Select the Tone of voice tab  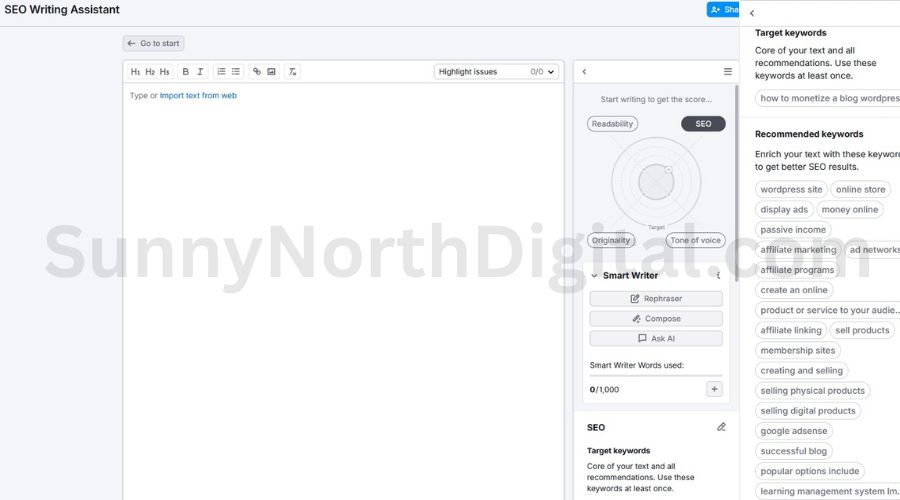pos(695,241)
